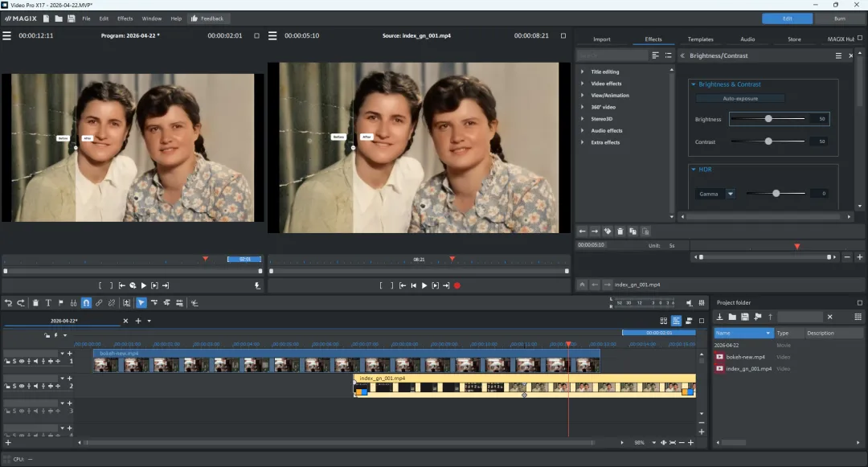This screenshot has width=868, height=467.
Task: Collapse the Brightness & Contrast section
Action: (x=694, y=84)
